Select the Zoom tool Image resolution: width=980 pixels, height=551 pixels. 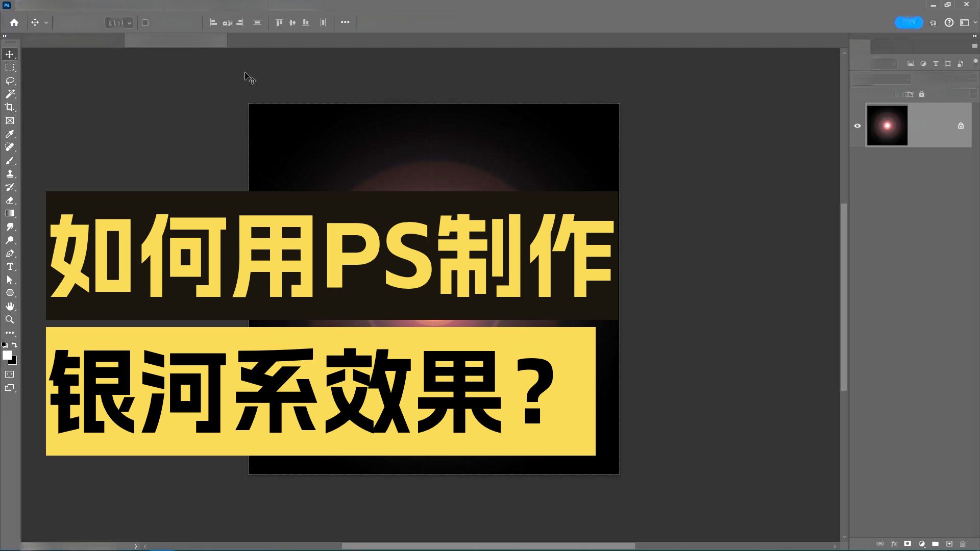coord(10,319)
